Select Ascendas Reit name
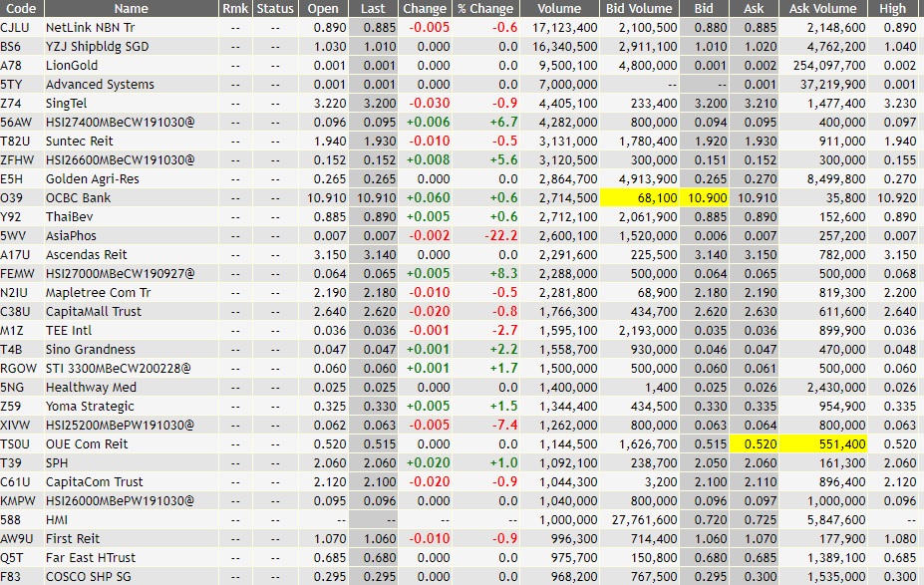This screenshot has height=585, width=924. pos(87,254)
